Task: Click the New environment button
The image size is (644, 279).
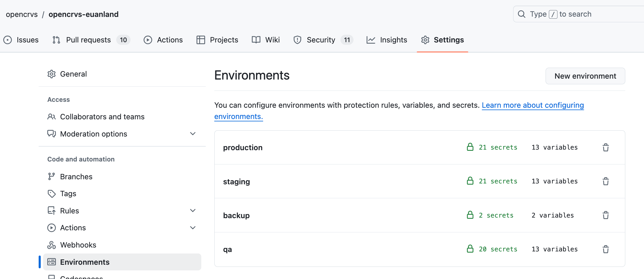Action: [585, 76]
